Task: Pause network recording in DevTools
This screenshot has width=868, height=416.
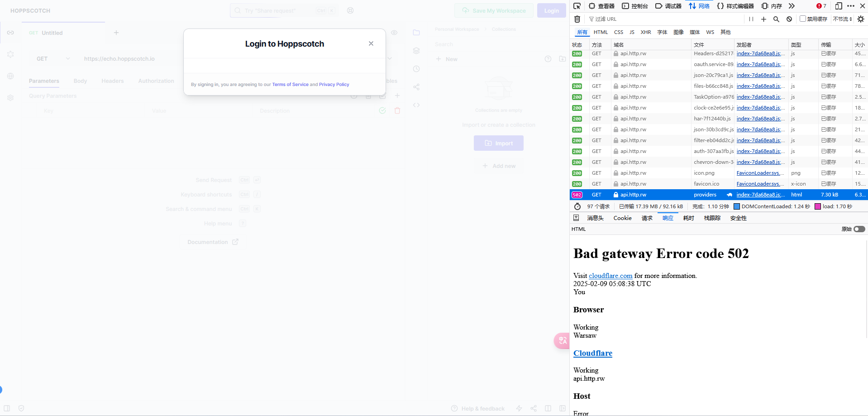Action: tap(751, 19)
